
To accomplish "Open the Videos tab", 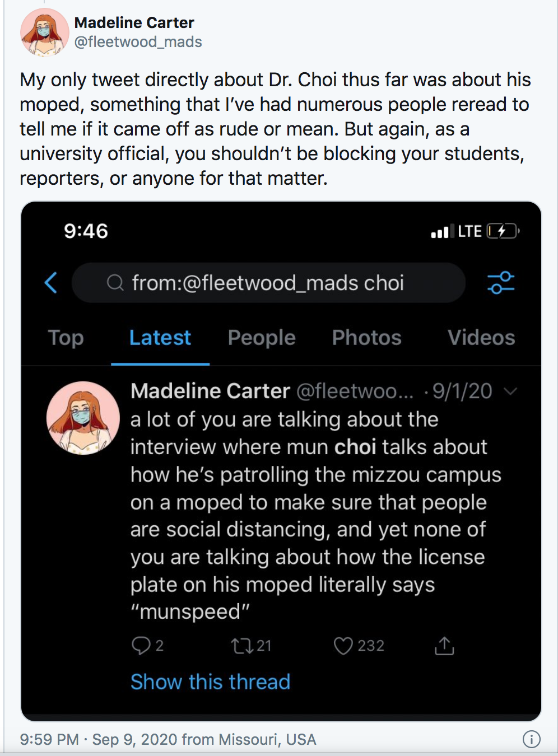I will 481,338.
